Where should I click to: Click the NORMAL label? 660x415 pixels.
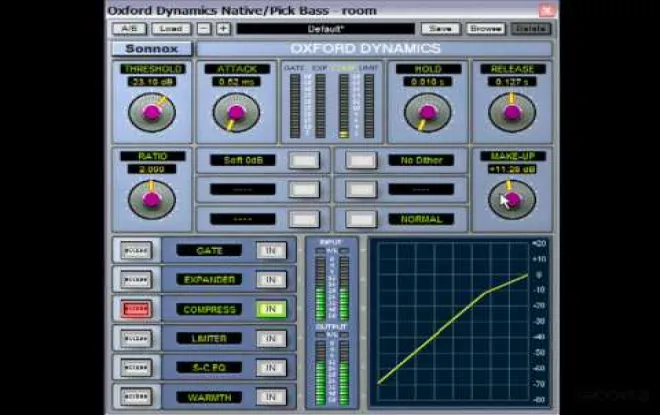point(421,219)
